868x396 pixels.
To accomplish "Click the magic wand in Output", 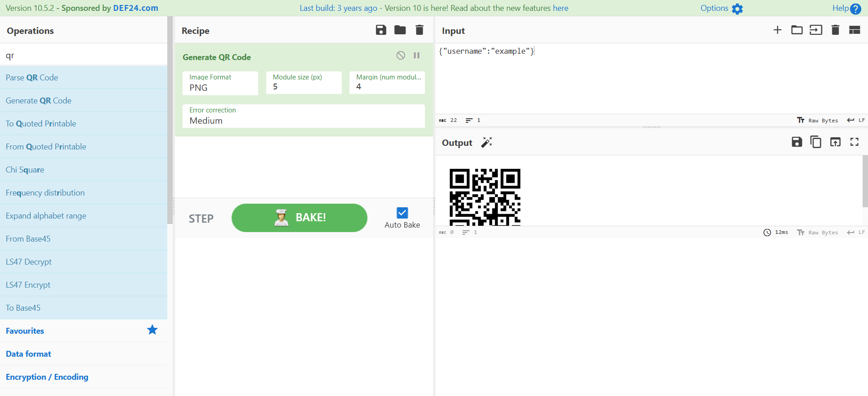I will point(486,143).
